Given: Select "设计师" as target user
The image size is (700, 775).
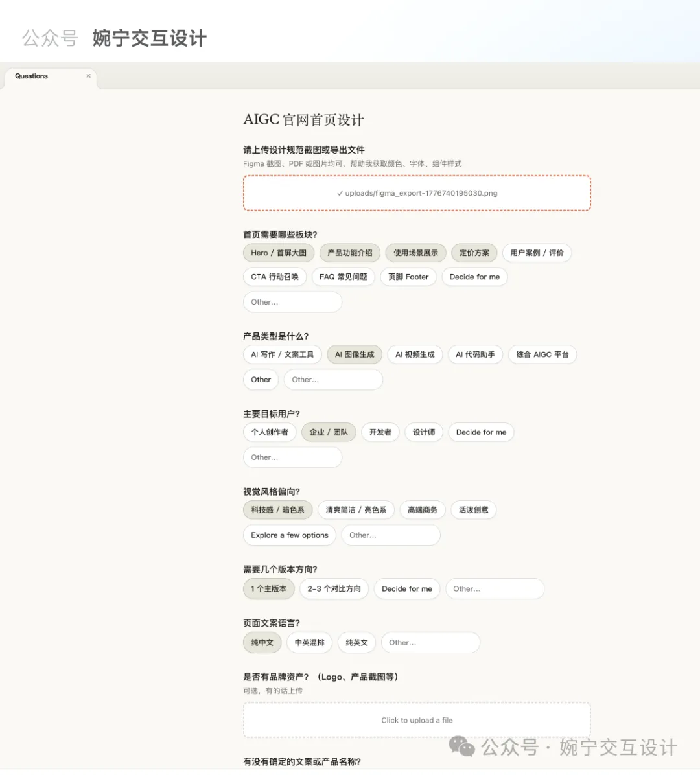Looking at the screenshot, I should point(423,432).
